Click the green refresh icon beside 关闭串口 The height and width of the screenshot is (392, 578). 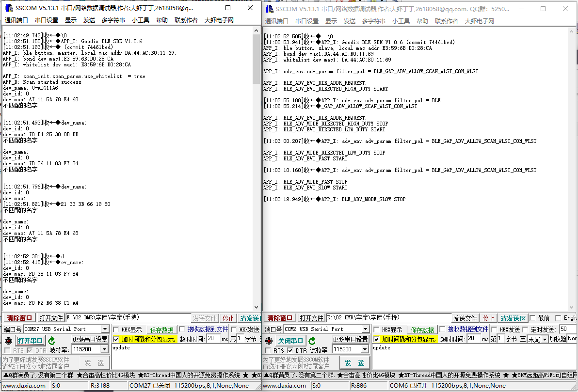point(312,341)
